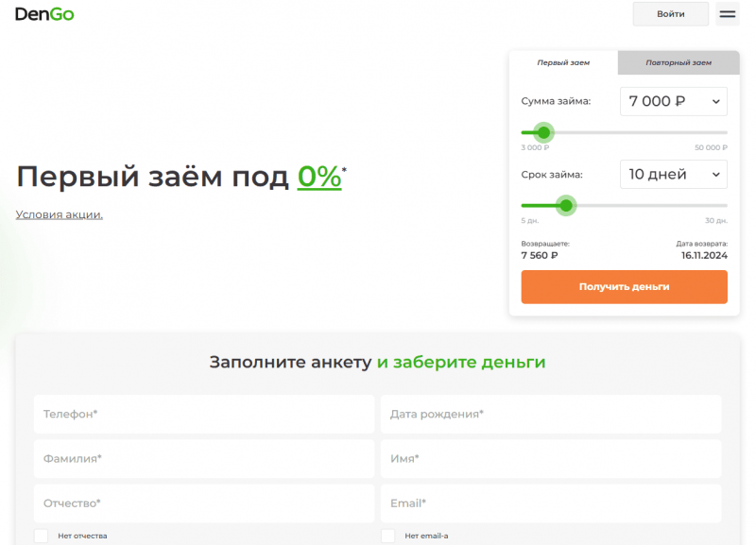Select the 'Первый заем' tab

point(564,62)
